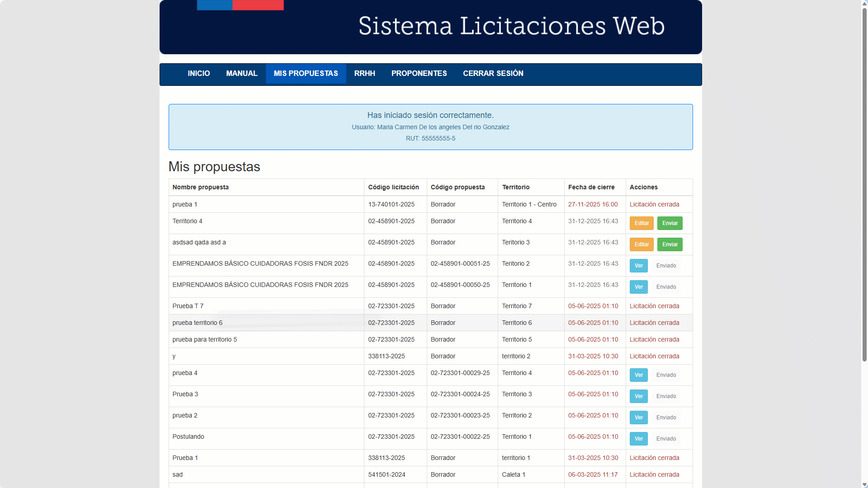868x488 pixels.
Task: Click Enviar for the Territorio 4 proposal
Action: click(670, 223)
